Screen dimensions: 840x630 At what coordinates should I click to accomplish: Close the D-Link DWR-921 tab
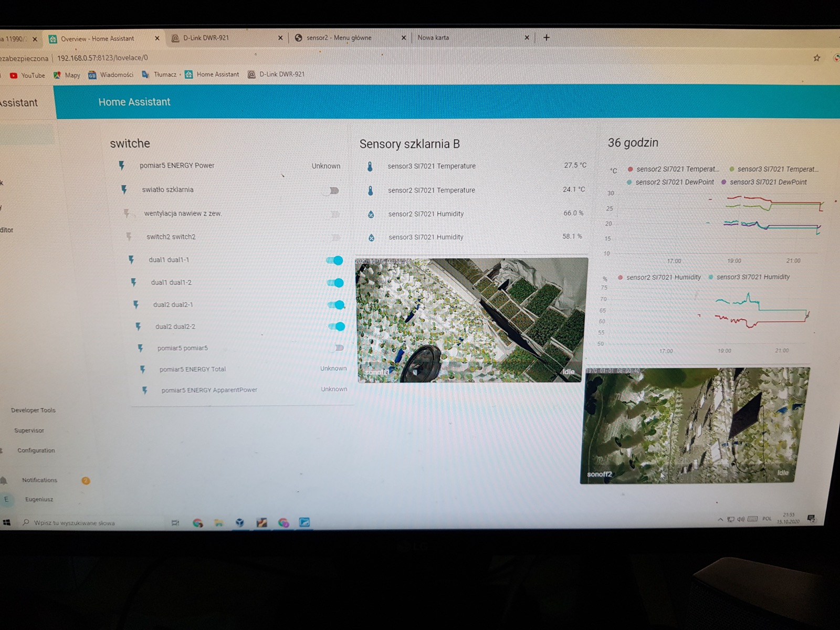[x=280, y=38]
